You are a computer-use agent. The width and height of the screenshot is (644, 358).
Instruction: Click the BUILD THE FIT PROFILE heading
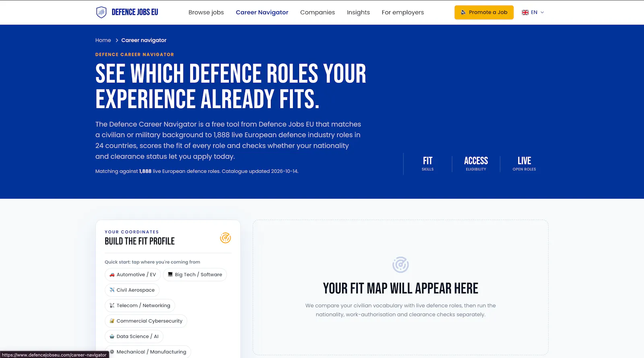[x=140, y=241]
